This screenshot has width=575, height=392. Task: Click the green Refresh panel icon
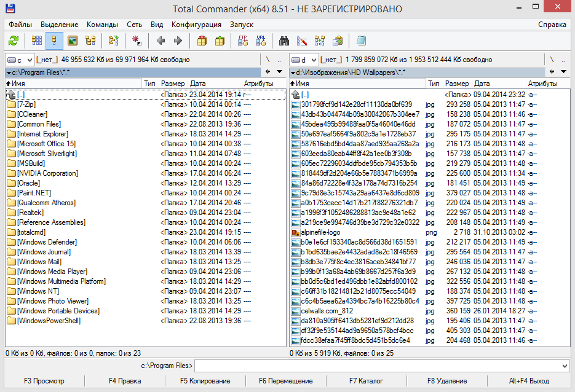(x=14, y=41)
